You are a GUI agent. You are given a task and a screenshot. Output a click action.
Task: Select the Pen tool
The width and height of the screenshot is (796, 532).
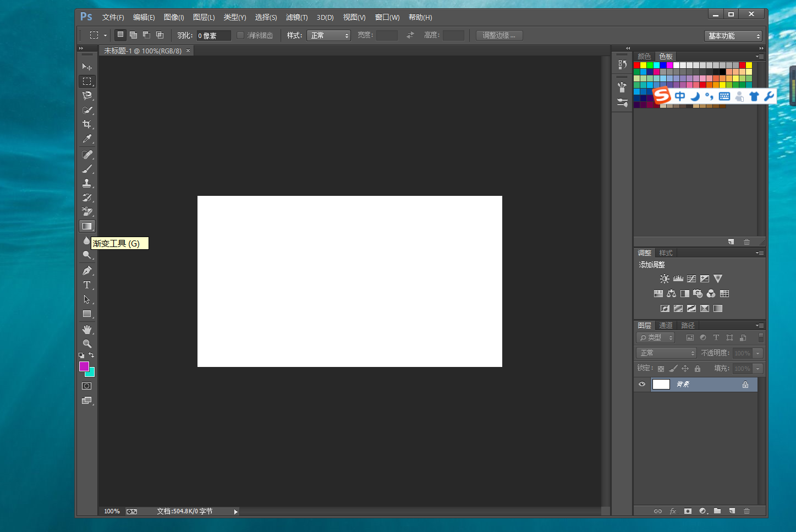87,271
